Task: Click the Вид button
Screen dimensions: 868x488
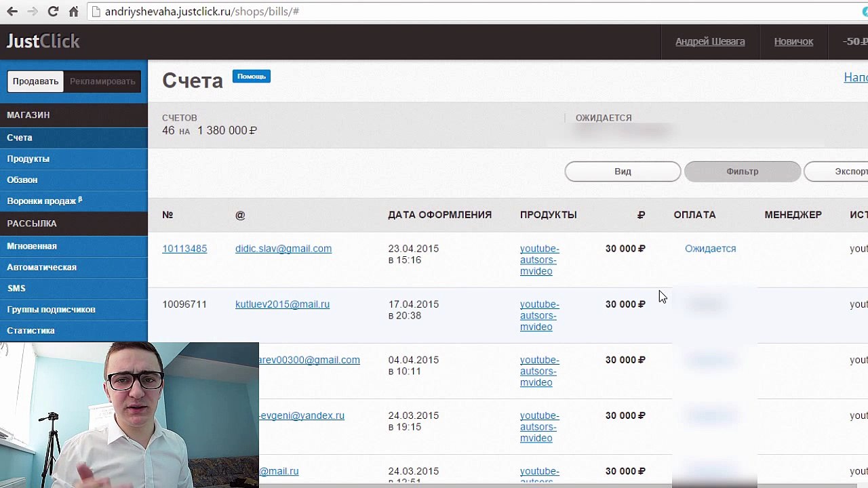Action: (x=623, y=171)
